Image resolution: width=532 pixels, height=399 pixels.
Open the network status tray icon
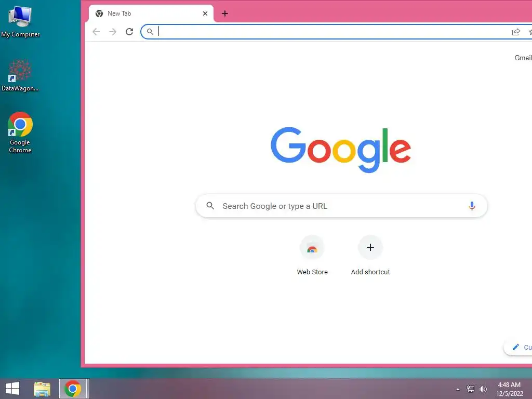(x=471, y=389)
